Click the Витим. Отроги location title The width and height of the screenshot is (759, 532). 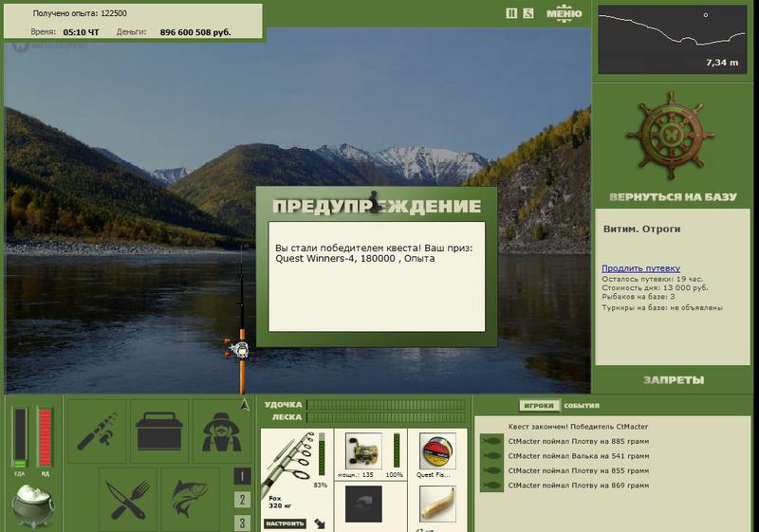[x=642, y=229]
